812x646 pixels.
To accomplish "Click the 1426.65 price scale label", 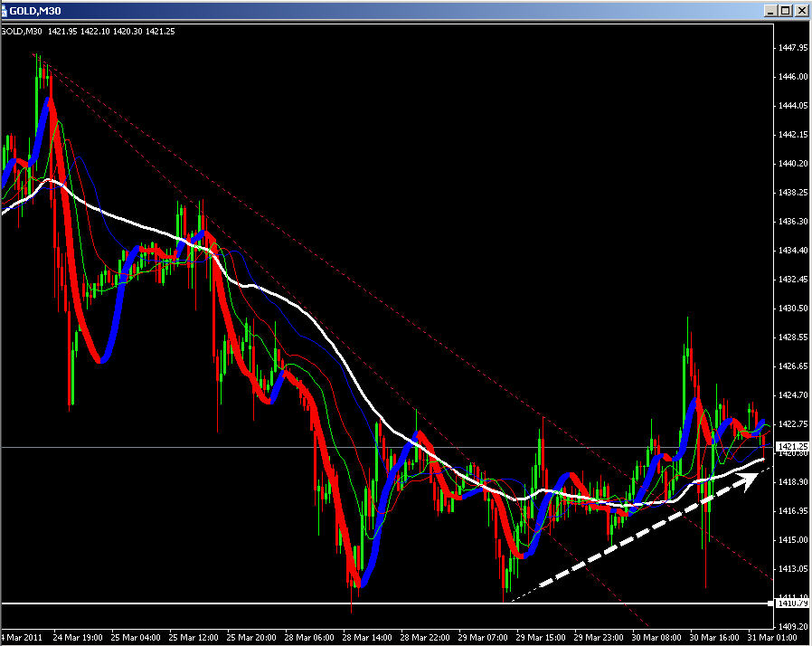I will tap(793, 366).
